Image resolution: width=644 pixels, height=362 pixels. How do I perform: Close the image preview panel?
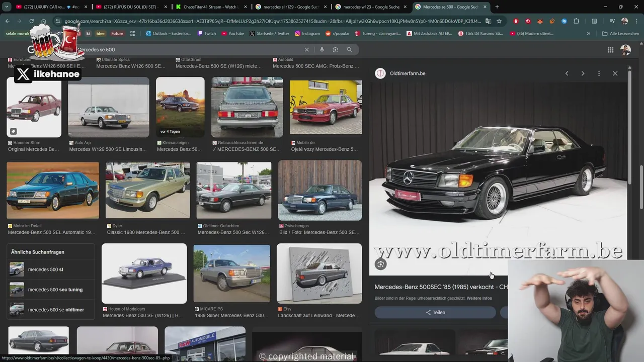615,73
